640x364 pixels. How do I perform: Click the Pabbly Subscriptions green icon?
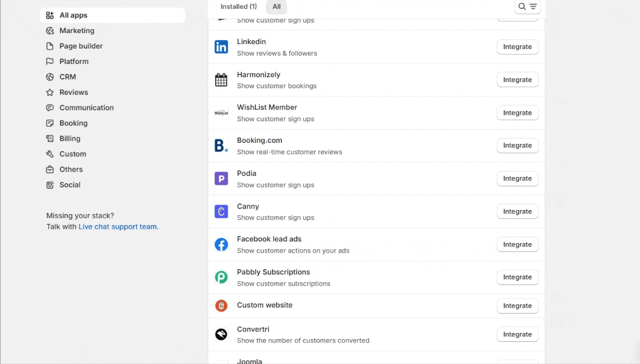click(221, 277)
